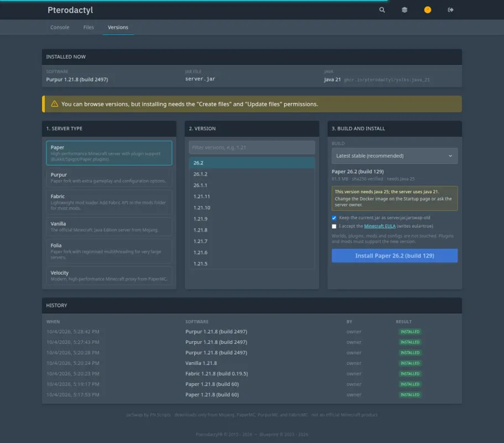The height and width of the screenshot is (443, 504).
Task: Choose the Folia server type
Action: 109,251
